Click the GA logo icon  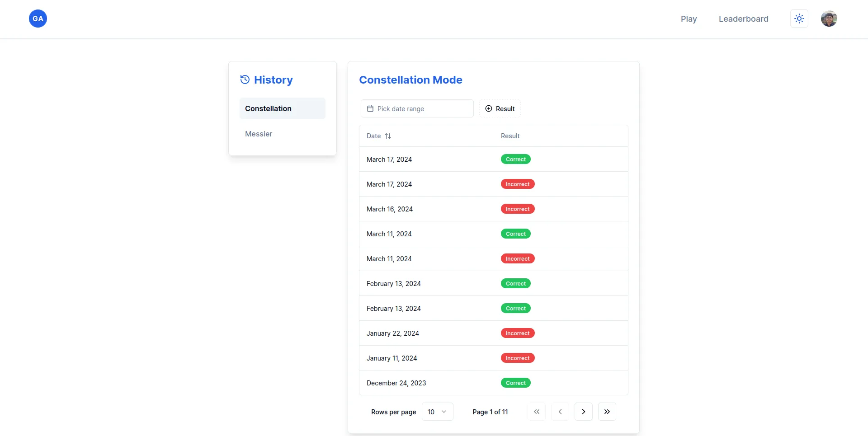pyautogui.click(x=38, y=19)
